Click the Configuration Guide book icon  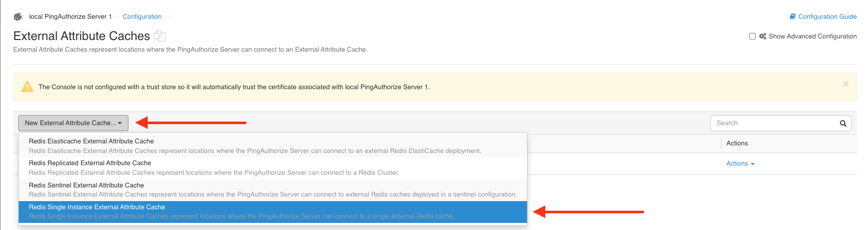point(793,17)
